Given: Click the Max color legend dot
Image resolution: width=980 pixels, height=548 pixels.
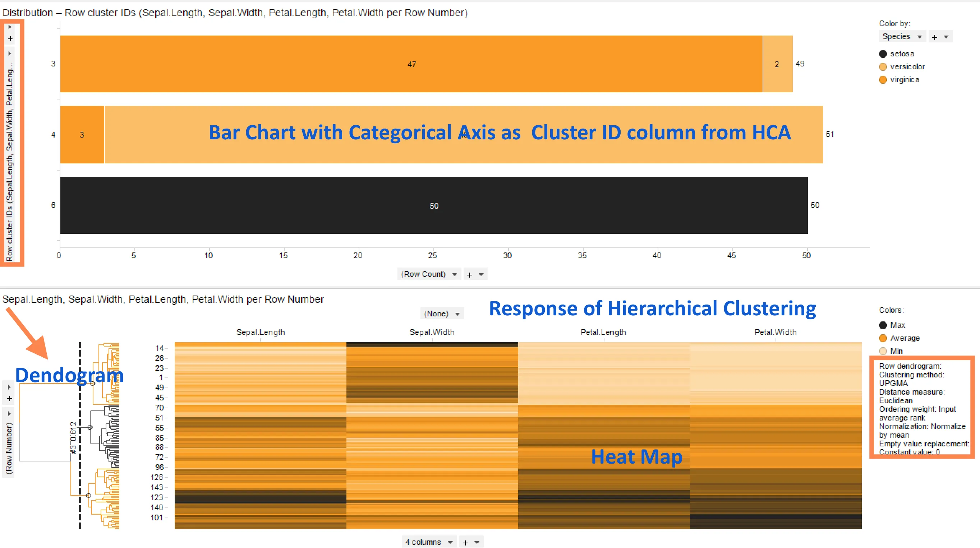Looking at the screenshot, I should 883,325.
